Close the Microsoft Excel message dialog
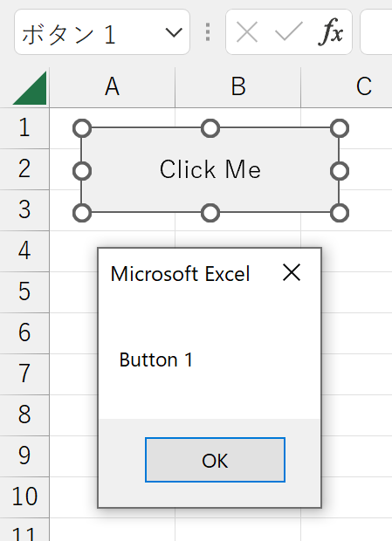This screenshot has height=541, width=392. click(x=292, y=272)
